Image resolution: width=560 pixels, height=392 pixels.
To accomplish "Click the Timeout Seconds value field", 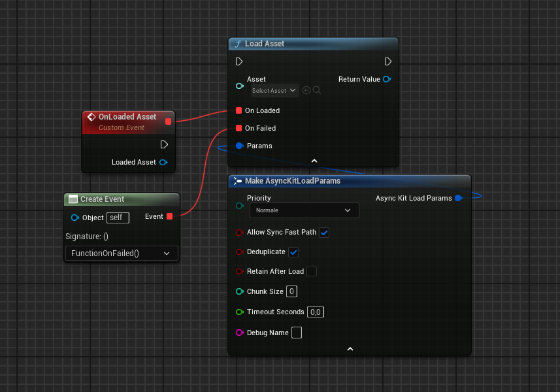I will click(x=316, y=312).
